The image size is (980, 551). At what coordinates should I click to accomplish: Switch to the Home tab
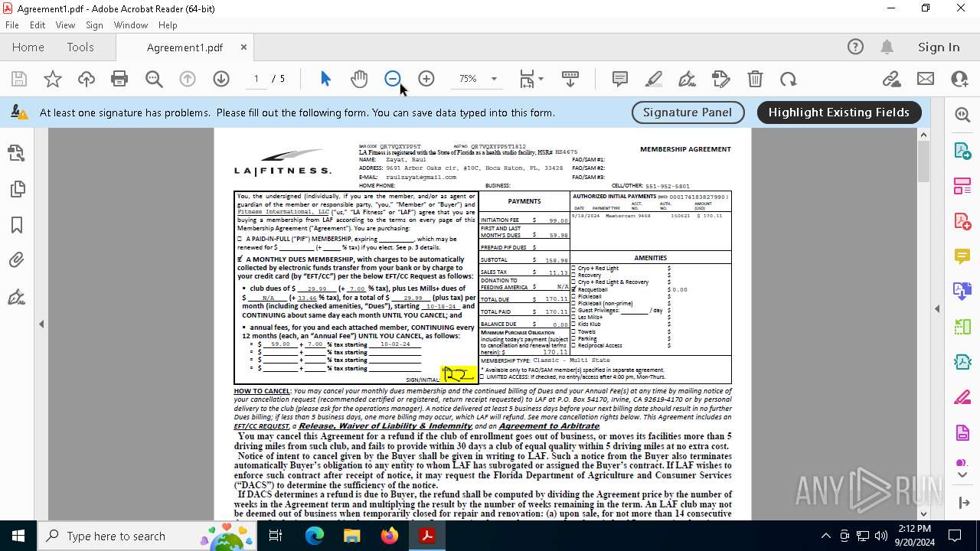tap(28, 47)
